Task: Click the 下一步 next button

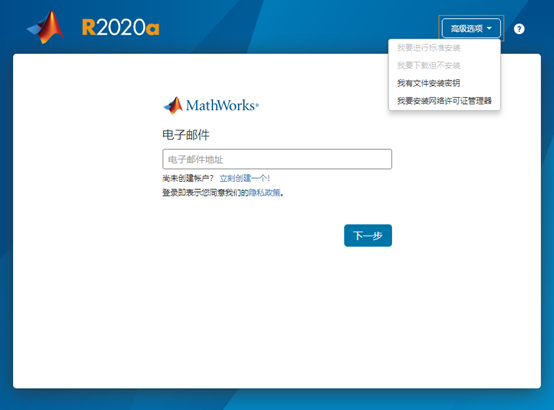Action: pos(368,235)
